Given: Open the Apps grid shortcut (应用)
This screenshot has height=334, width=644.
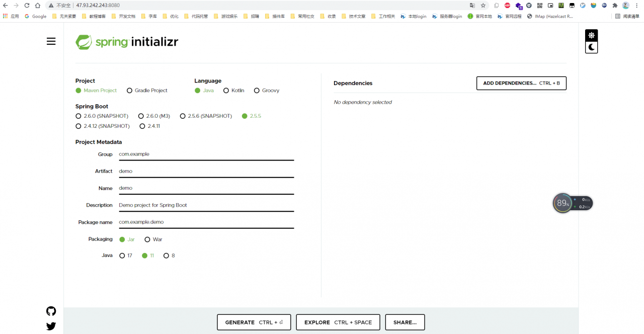Looking at the screenshot, I should (x=11, y=16).
